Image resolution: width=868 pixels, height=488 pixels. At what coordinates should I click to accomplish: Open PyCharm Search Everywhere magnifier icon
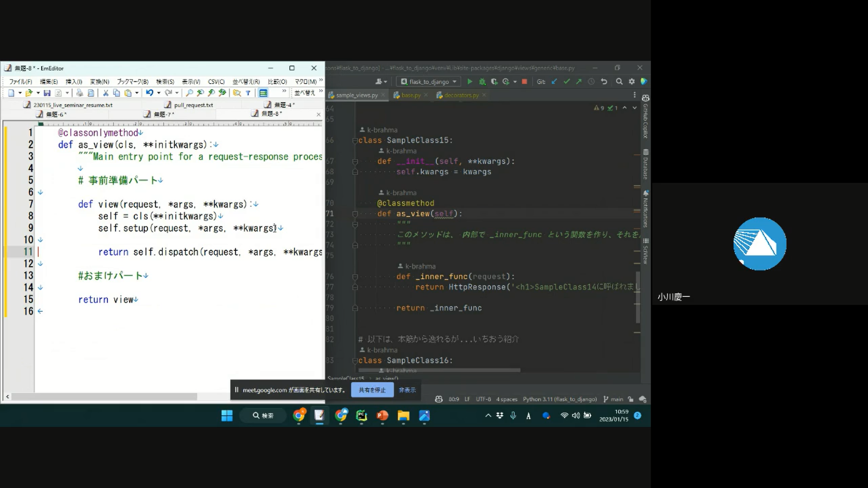pyautogui.click(x=619, y=82)
